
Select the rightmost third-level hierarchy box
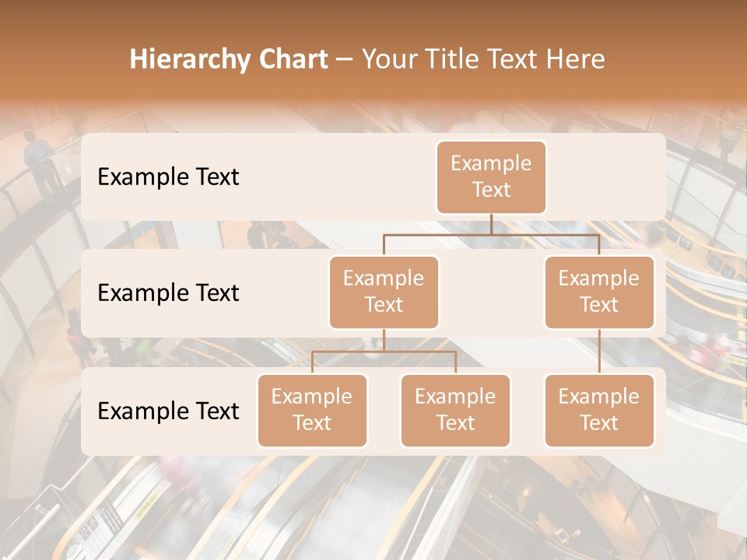(x=599, y=410)
